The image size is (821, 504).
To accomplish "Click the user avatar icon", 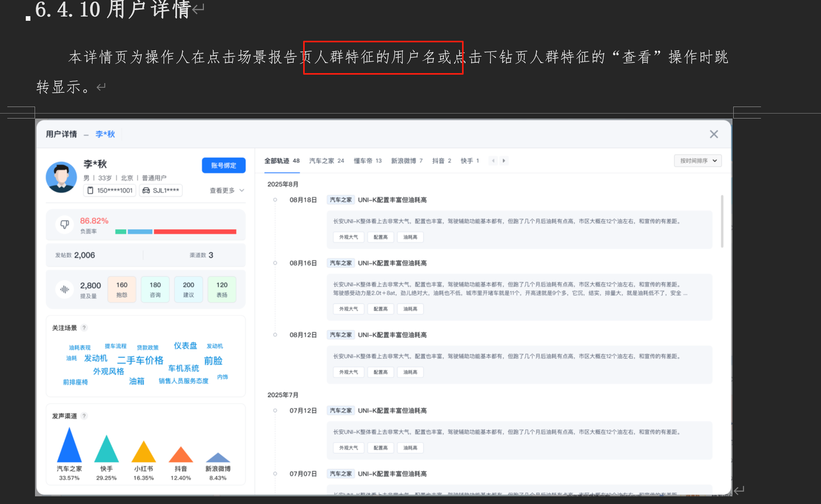I will tap(61, 177).
